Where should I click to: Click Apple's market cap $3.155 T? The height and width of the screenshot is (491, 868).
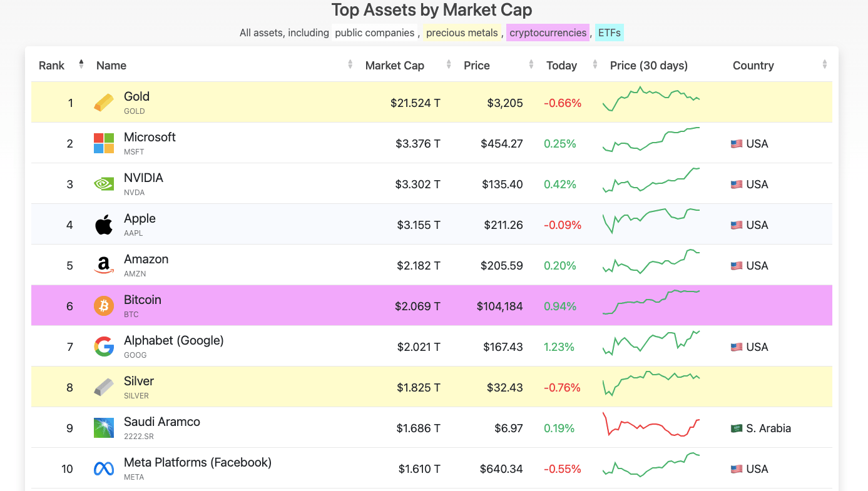[x=419, y=225]
